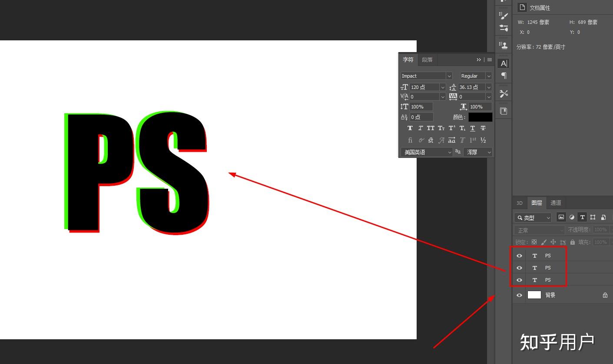Click the lock all padlock icon
The height and width of the screenshot is (364, 613).
573,242
